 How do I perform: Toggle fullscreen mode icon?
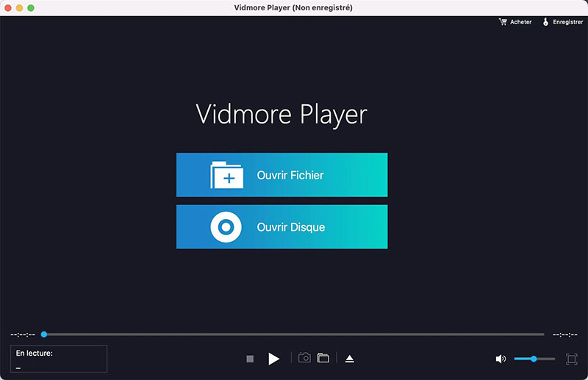(x=572, y=359)
